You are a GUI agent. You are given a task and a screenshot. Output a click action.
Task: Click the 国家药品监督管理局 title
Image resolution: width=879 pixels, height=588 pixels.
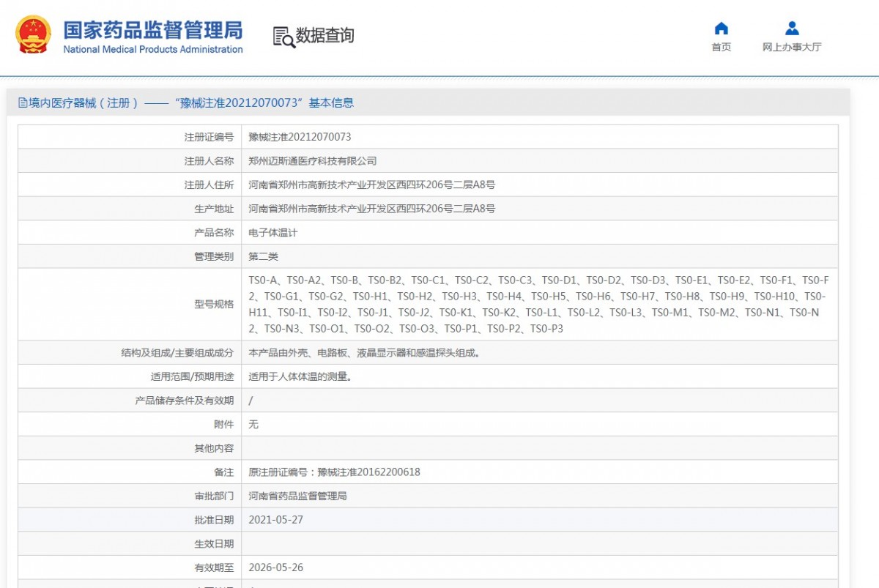click(x=153, y=30)
